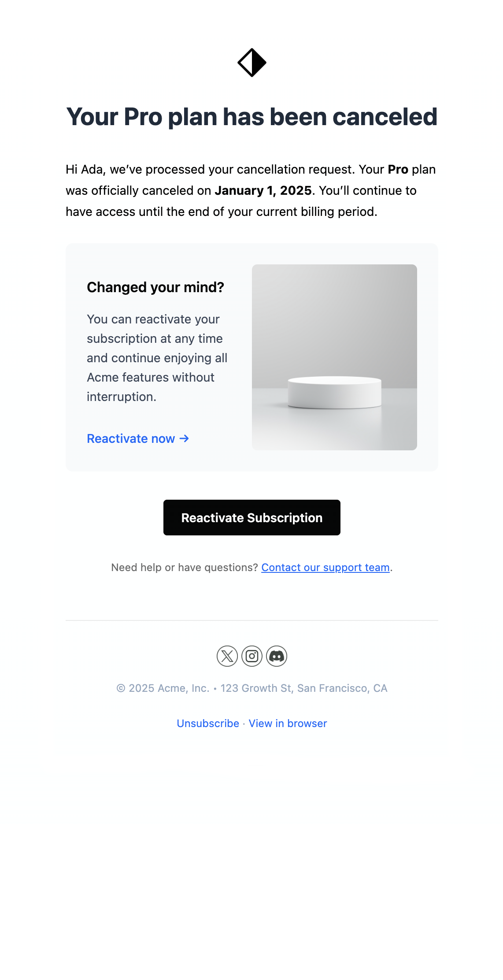
Task: Open Contact our support team link
Action: (325, 568)
